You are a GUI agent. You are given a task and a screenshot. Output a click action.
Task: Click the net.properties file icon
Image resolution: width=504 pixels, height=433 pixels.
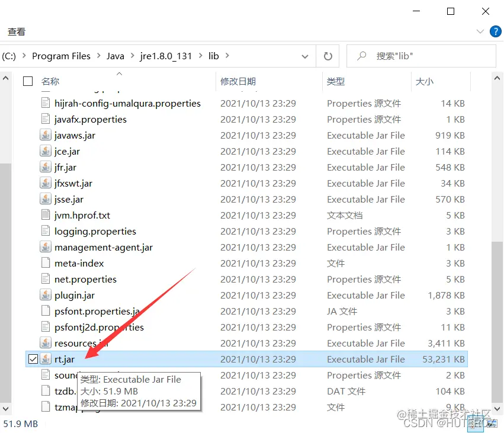tap(46, 279)
